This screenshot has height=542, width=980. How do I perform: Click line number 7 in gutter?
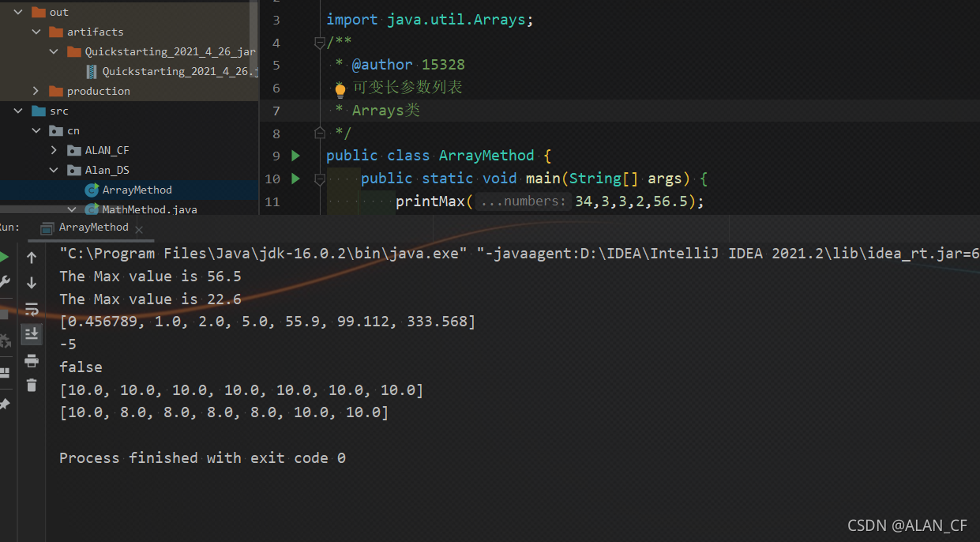[x=276, y=111]
